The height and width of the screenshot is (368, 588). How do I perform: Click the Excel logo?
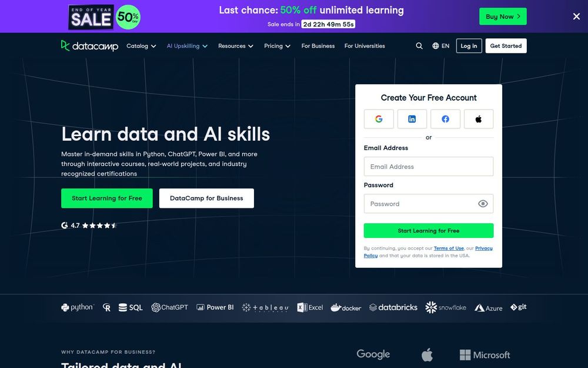pos(310,307)
